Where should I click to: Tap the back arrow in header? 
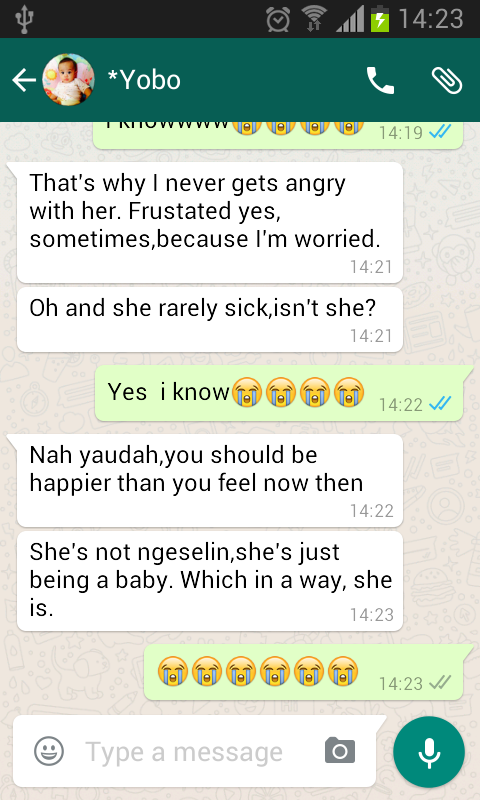click(23, 81)
